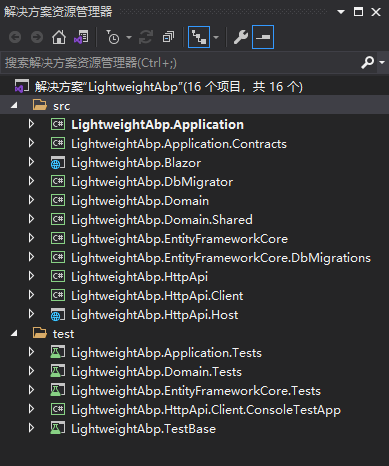Toggle Sync with active document button
Screen dimensions: 389x466
pyautogui.click(x=199, y=37)
